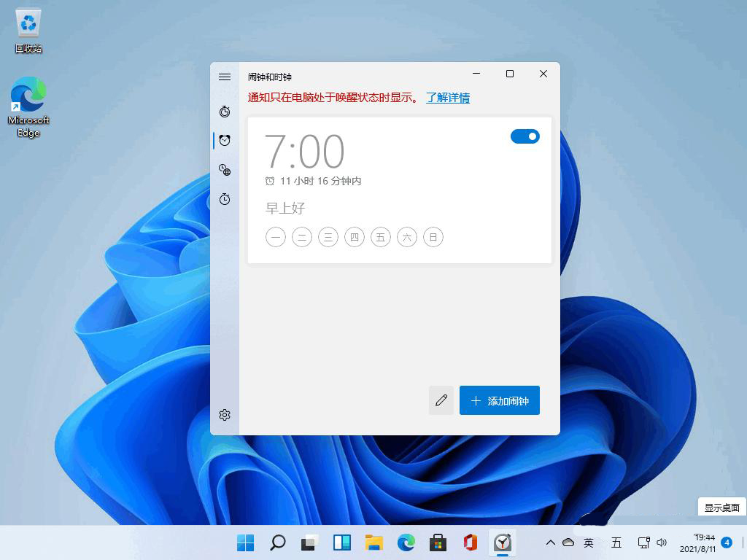The image size is (747, 560).
Task: Open File Explorer from taskbar
Action: coord(374,542)
